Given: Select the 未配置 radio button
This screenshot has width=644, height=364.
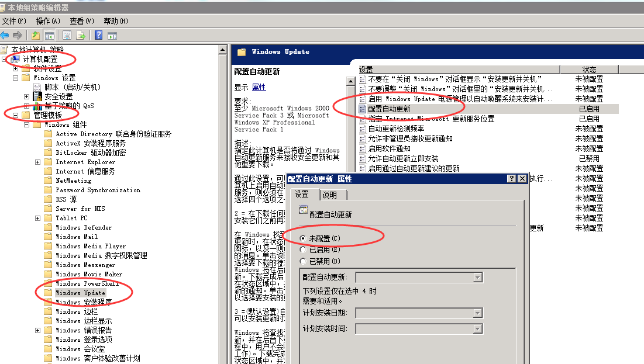Looking at the screenshot, I should click(x=303, y=238).
